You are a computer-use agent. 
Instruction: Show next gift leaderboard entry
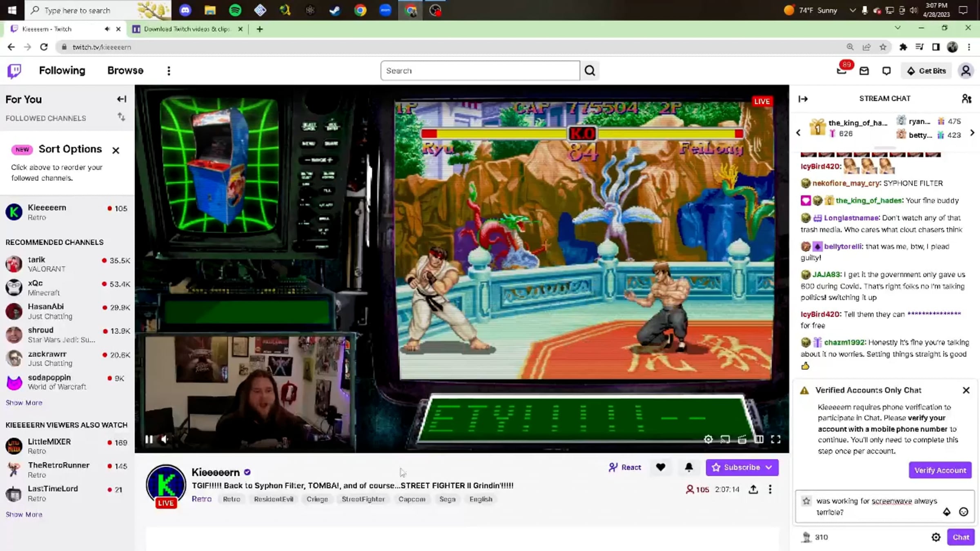pos(972,133)
